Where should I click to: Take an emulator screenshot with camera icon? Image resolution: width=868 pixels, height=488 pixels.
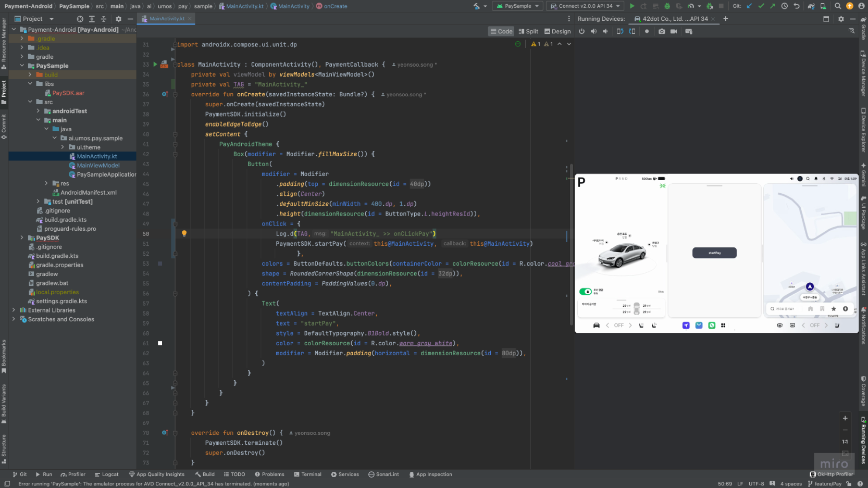(661, 31)
